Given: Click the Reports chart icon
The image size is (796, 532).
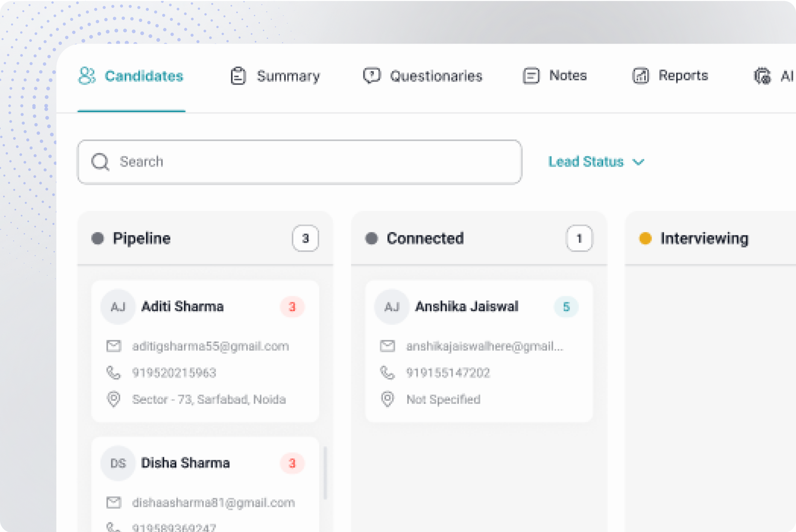Looking at the screenshot, I should [641, 76].
